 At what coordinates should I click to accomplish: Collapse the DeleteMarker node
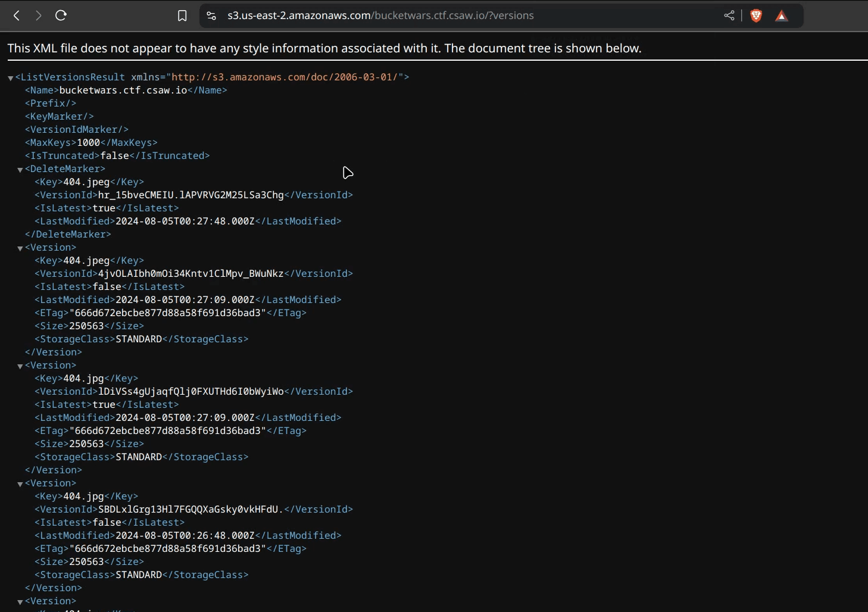[20, 170]
